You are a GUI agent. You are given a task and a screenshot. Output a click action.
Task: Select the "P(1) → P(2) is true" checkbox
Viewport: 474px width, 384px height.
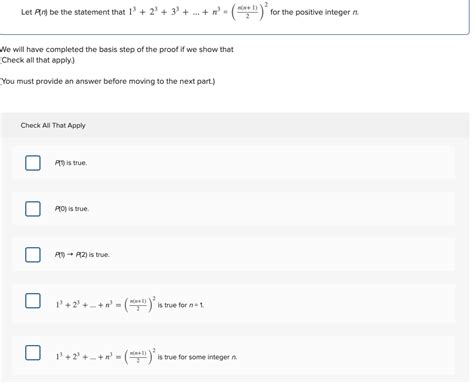[33, 255]
